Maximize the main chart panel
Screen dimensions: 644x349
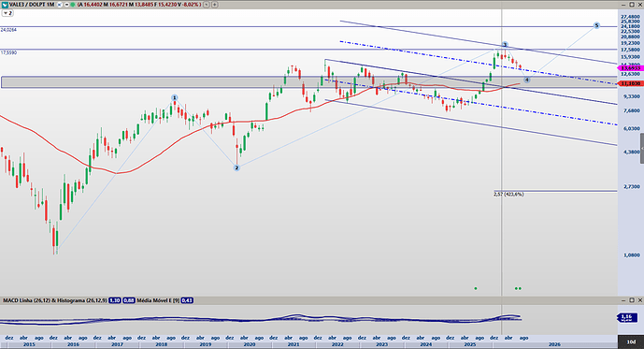point(632,5)
